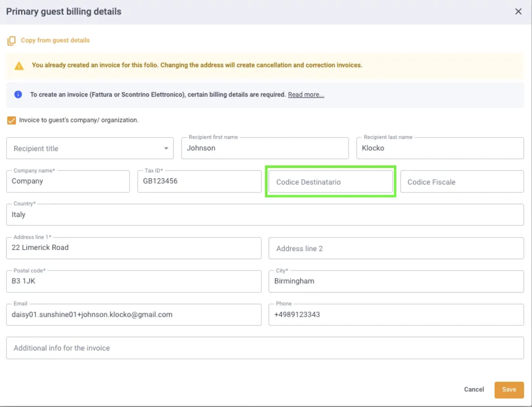Click the invoice cancellation warning message text
This screenshot has width=532, height=407.
pos(197,65)
